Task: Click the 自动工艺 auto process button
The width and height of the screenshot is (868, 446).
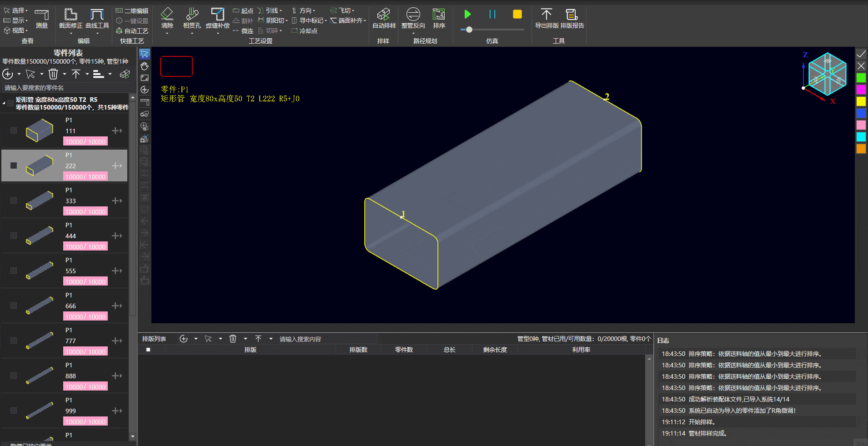Action: click(132, 31)
